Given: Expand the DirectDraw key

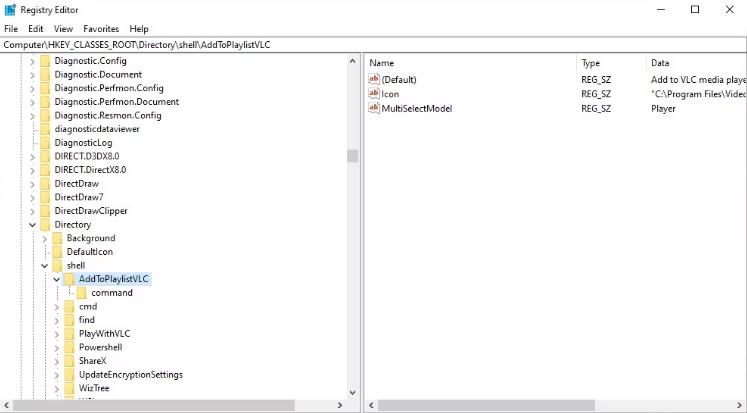Looking at the screenshot, I should (x=32, y=183).
